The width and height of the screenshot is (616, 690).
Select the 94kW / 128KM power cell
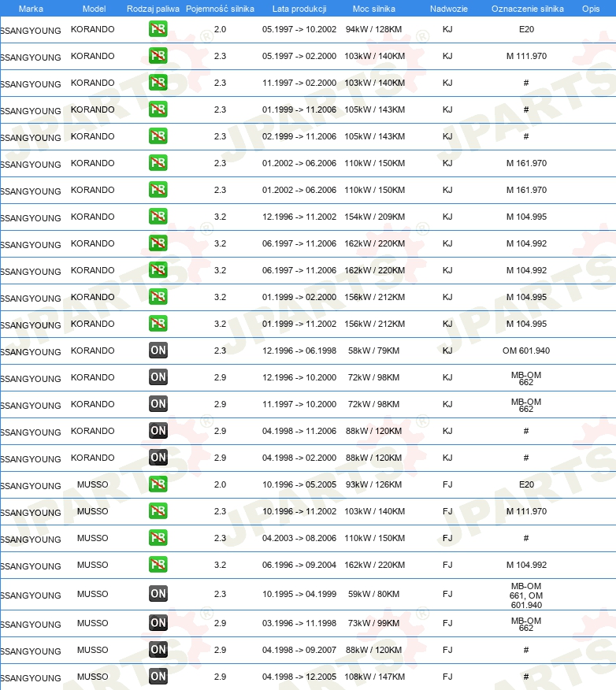click(373, 29)
